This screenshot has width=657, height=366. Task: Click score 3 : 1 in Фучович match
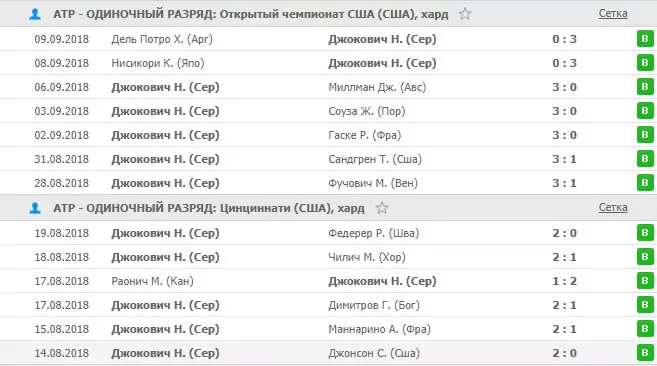(x=564, y=183)
